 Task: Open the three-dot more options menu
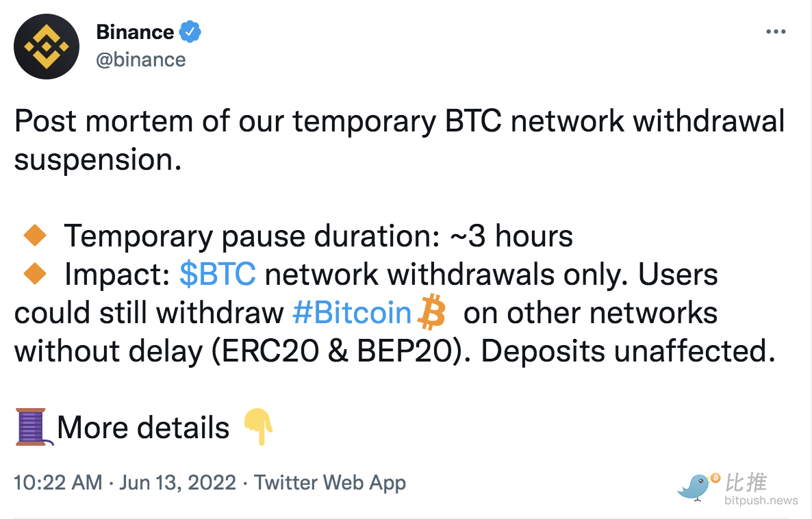(776, 32)
